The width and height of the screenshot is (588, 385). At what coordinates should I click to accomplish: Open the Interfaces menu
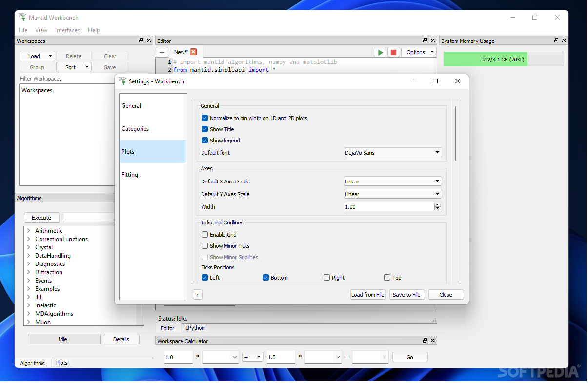tap(67, 30)
